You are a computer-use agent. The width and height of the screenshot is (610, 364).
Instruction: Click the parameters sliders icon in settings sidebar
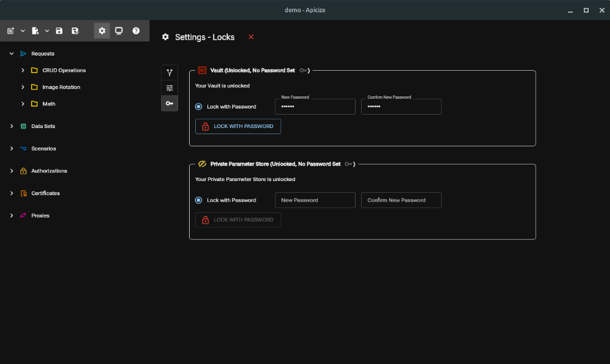click(x=169, y=88)
